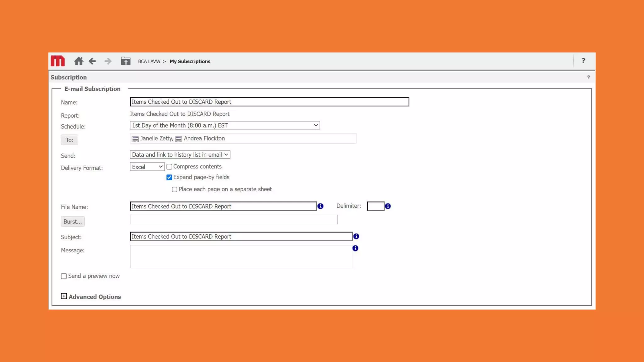Click the info icon beside File Name
This screenshot has width=644, height=362.
pyautogui.click(x=320, y=206)
